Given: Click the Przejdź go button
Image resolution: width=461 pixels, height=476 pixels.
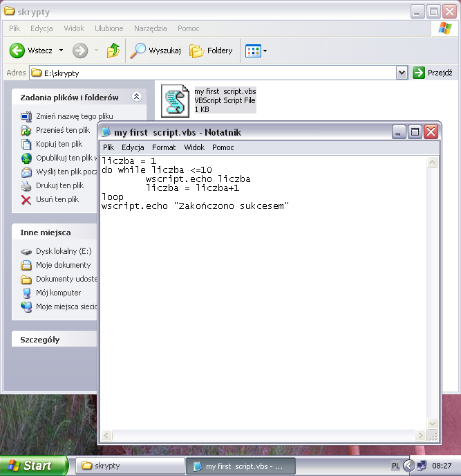Looking at the screenshot, I should (433, 73).
